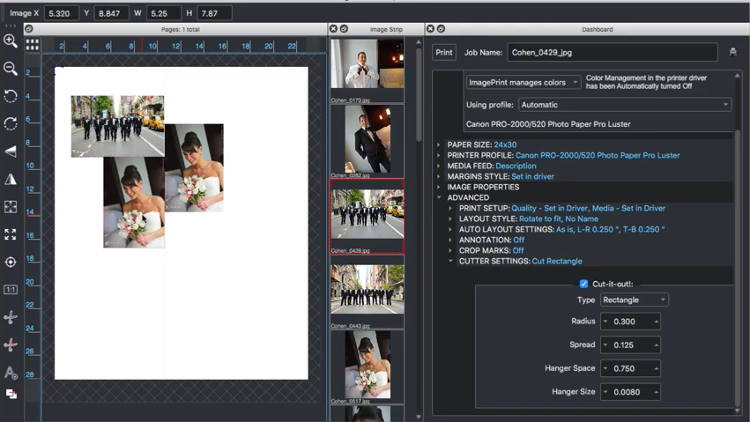Viewport: 750px width, 422px height.
Task: Open the ImagePrint manages colors dropdown
Action: click(x=523, y=82)
